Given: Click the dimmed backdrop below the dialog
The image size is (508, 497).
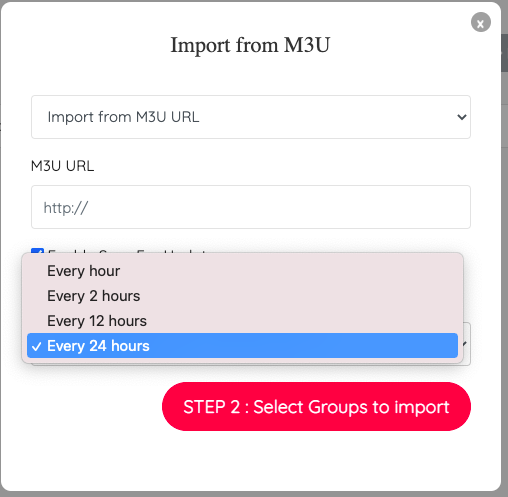Looking at the screenshot, I should tap(253, 494).
